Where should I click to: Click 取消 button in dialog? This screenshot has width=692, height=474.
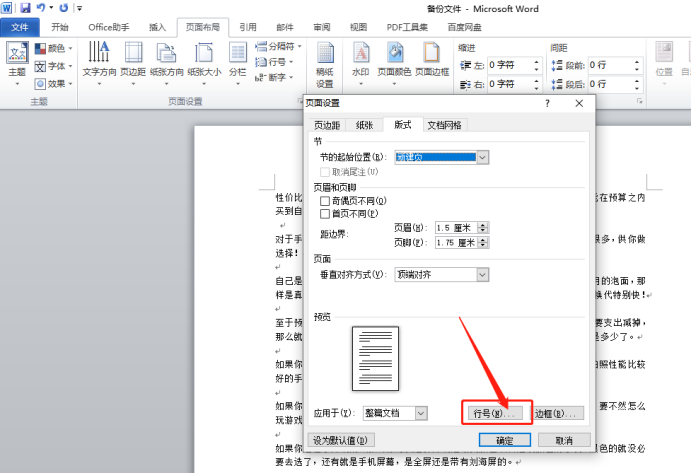[x=564, y=440]
